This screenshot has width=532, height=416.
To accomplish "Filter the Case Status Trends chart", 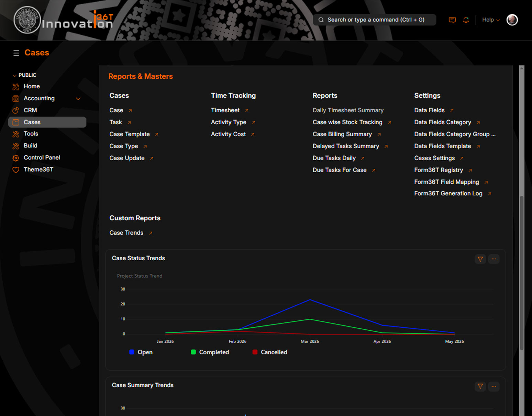I will [x=480, y=259].
